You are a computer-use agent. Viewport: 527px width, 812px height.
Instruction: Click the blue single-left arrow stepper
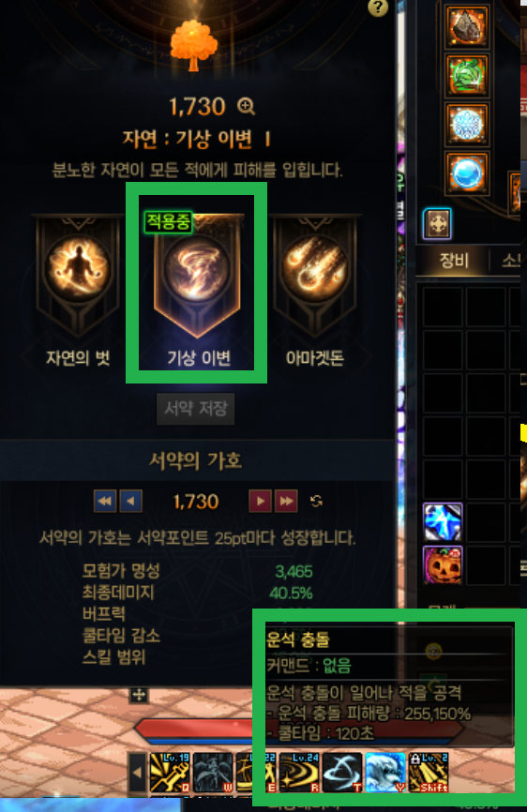[x=131, y=501]
